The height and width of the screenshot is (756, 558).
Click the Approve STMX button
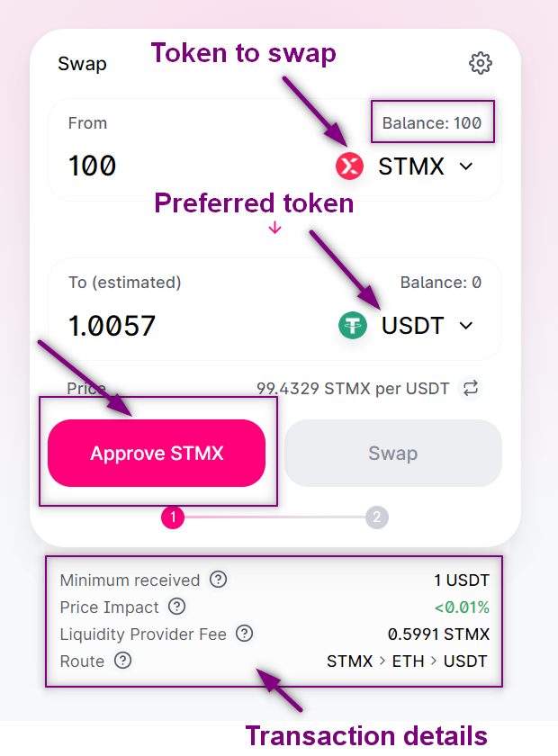point(157,454)
